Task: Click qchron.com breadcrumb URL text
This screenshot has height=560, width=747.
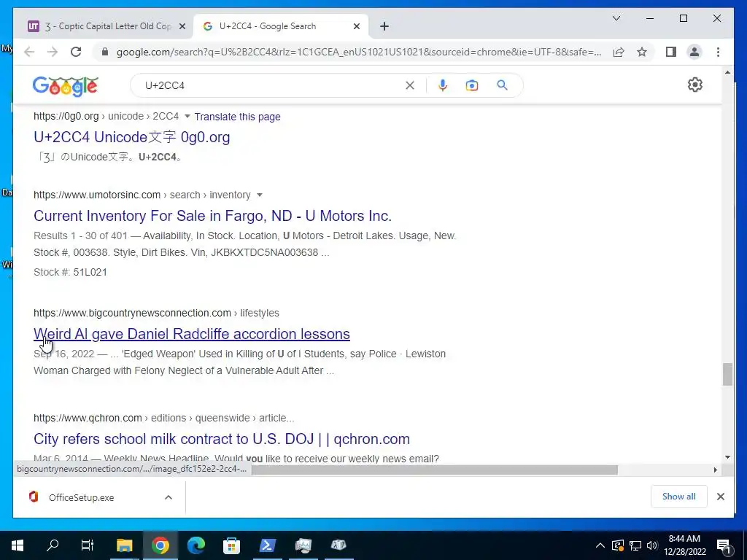Action: 164,418
